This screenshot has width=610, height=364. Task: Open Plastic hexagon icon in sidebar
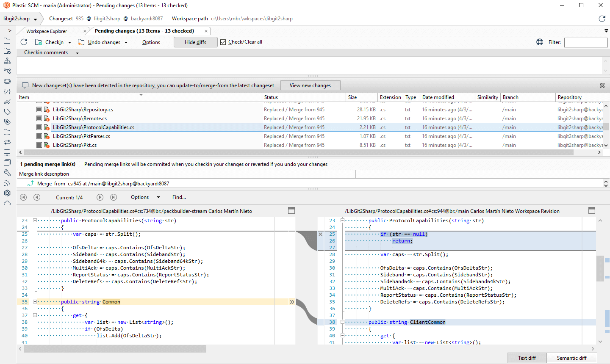pyautogui.click(x=7, y=193)
